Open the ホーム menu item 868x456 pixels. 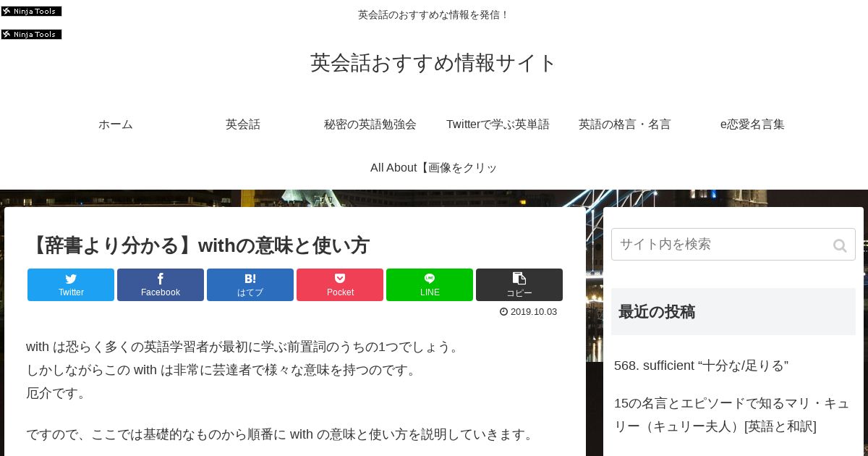tap(116, 124)
